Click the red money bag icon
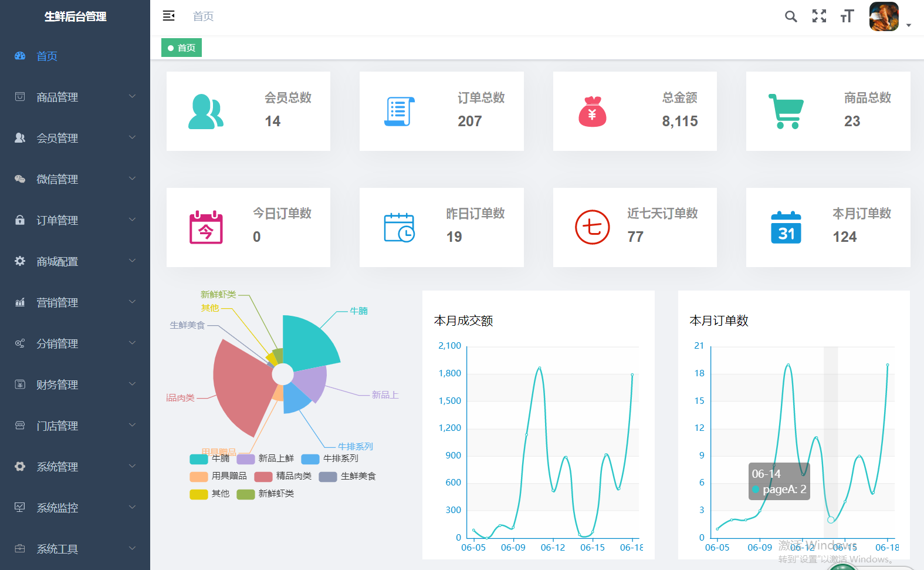This screenshot has height=570, width=924. pyautogui.click(x=592, y=112)
